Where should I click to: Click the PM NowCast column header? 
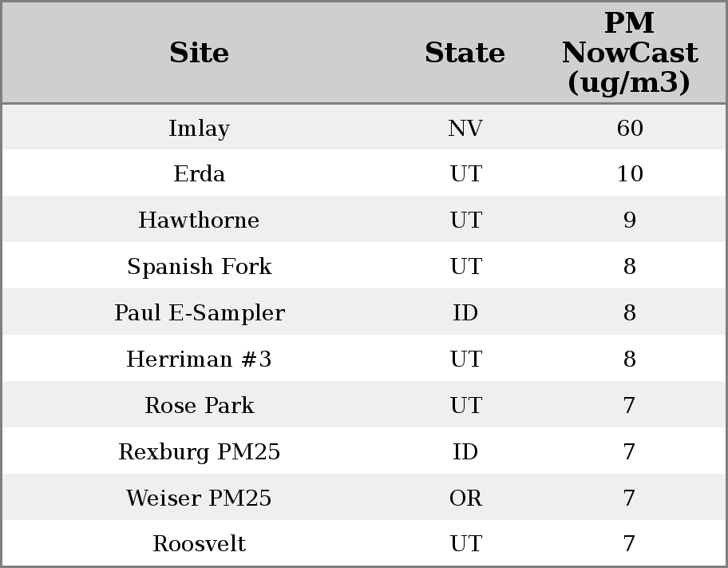629,53
